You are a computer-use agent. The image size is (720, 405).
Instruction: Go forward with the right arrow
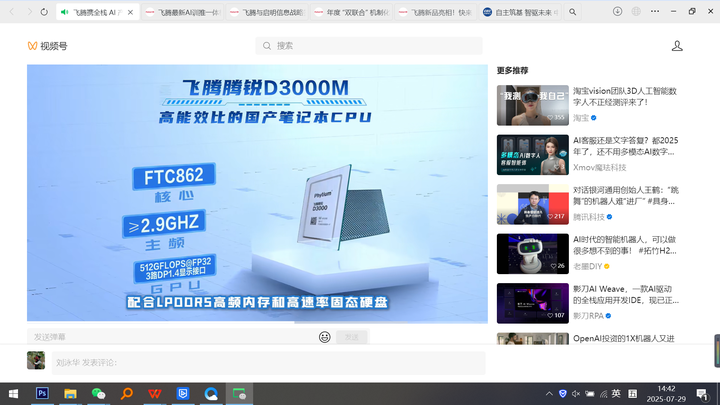click(28, 12)
